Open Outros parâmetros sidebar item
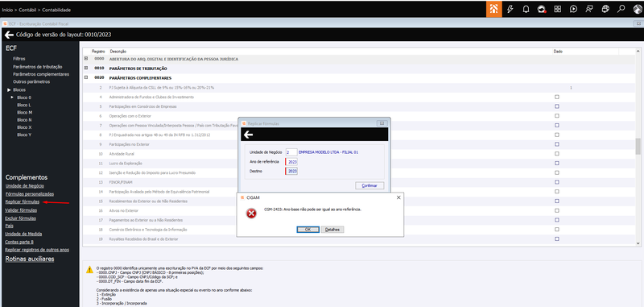The image size is (644, 307). coord(31,81)
